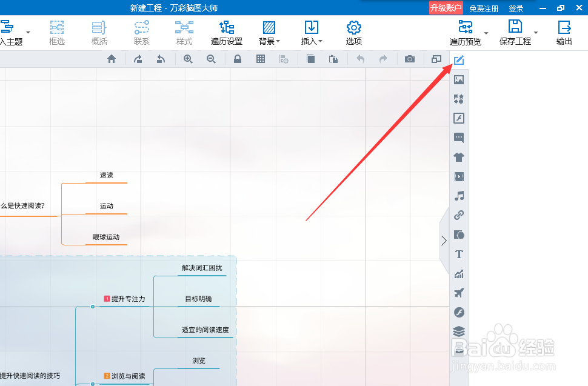
Task: Open the edit pencil panel icon
Action: click(459, 60)
